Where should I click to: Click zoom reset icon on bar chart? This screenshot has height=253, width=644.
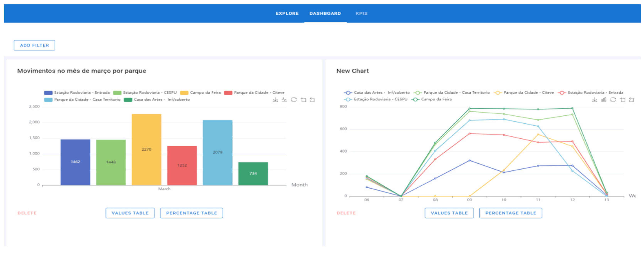312,100
